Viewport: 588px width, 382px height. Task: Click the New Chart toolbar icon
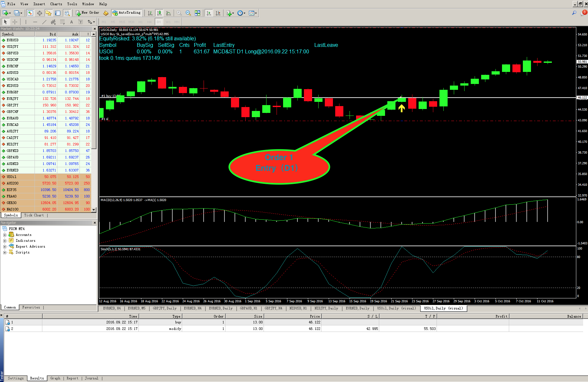(x=6, y=13)
